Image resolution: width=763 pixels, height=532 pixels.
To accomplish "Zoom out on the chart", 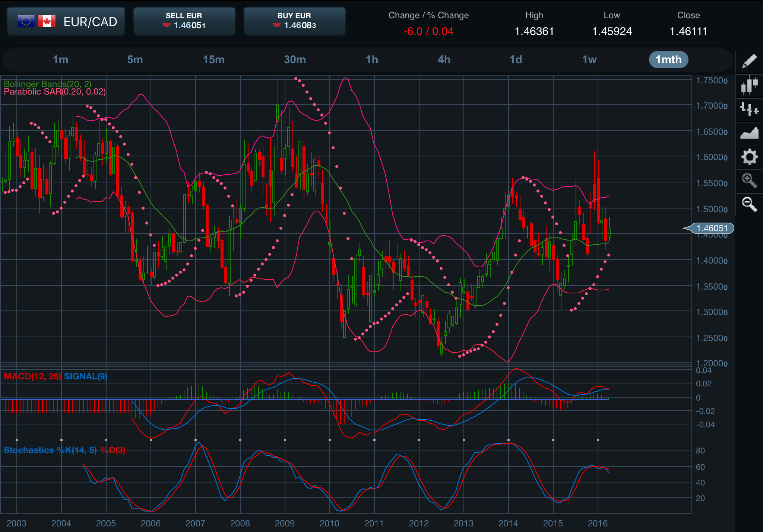I will coord(749,204).
